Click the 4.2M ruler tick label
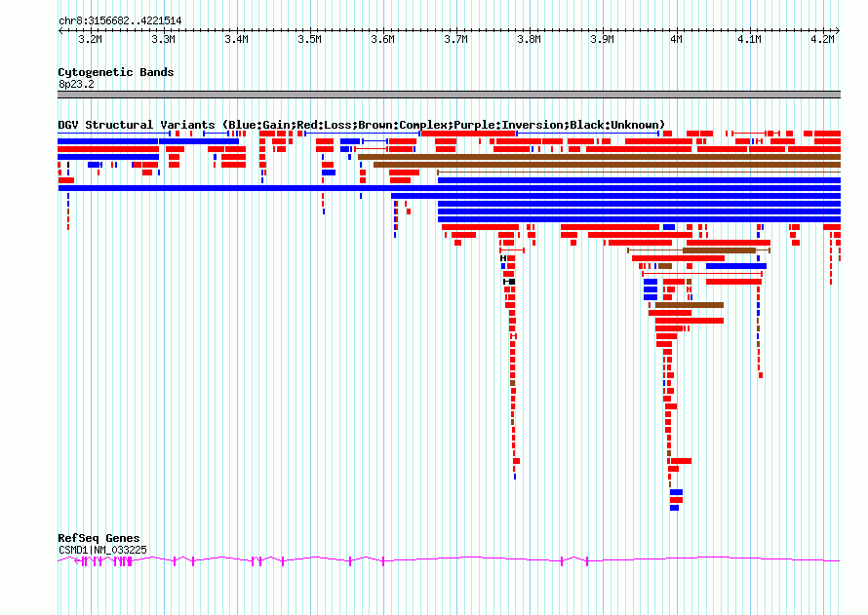 pos(822,39)
